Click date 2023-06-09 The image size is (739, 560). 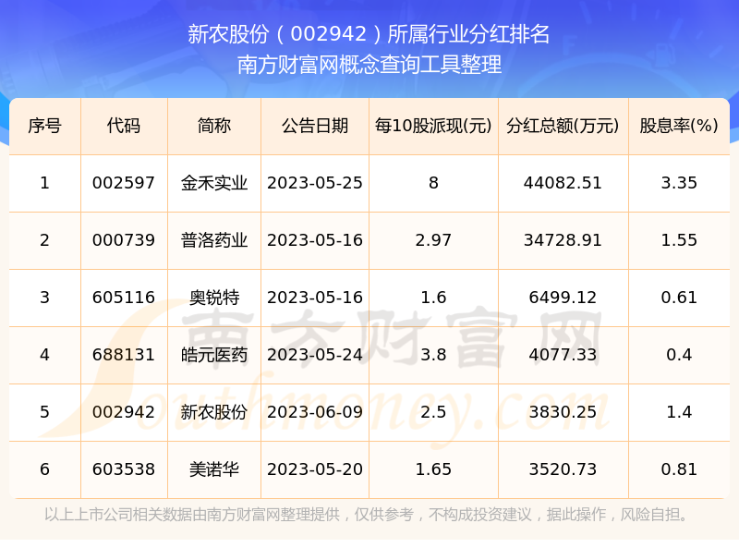(315, 412)
